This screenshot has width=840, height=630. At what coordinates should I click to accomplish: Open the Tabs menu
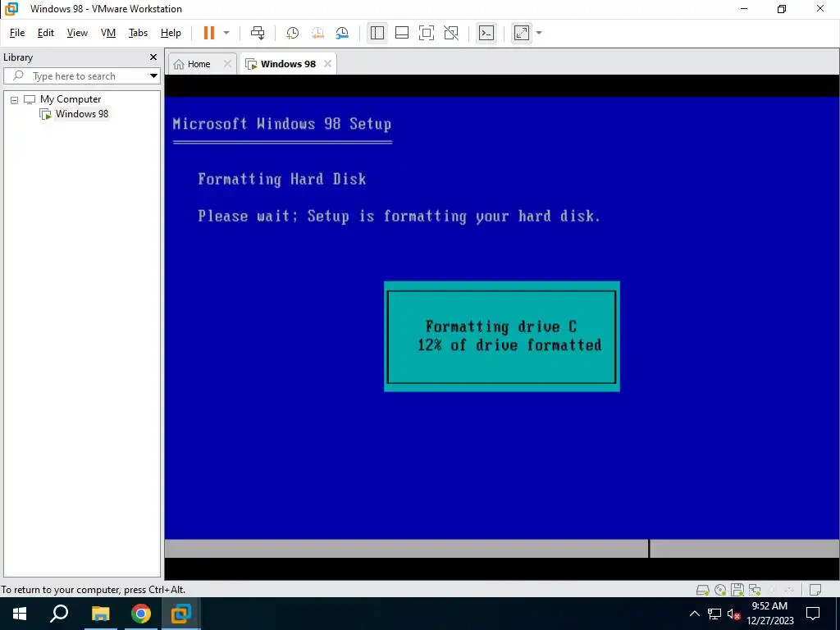pos(138,33)
